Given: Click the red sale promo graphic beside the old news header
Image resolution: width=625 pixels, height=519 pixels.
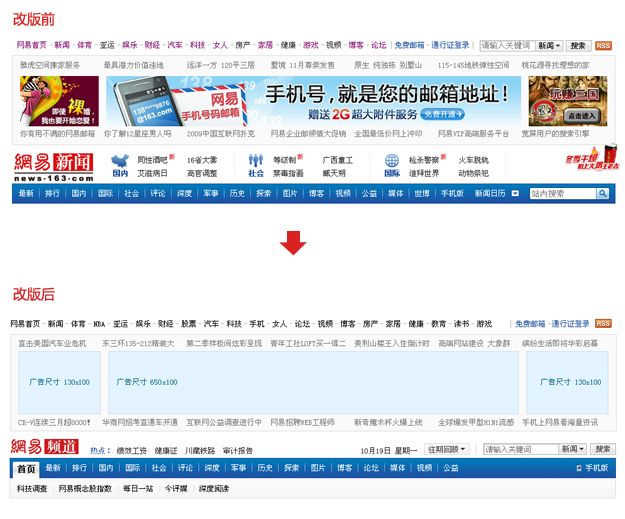Looking at the screenshot, I should [x=592, y=158].
